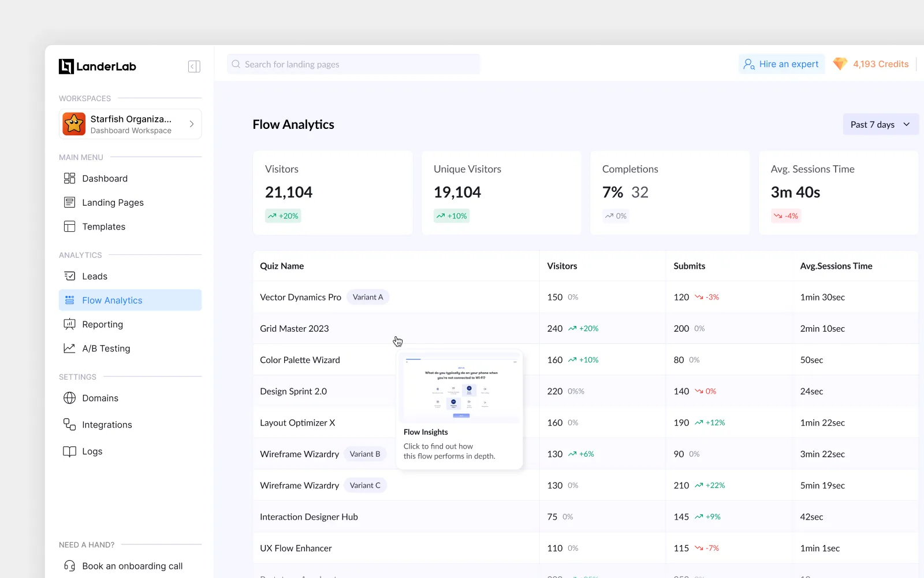Open the Leads analytics section
Image resolution: width=924 pixels, height=578 pixels.
(x=94, y=276)
